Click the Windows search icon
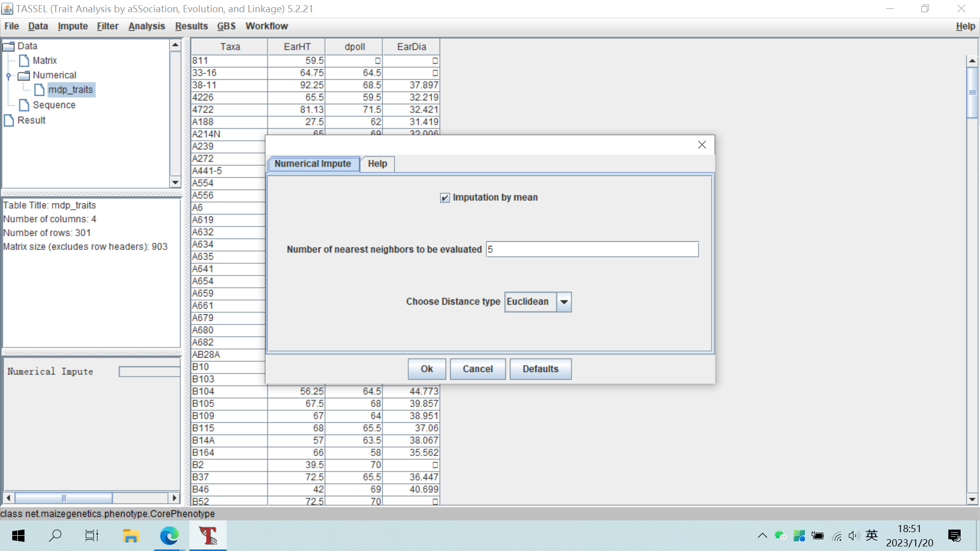This screenshot has width=980, height=551. (55, 536)
